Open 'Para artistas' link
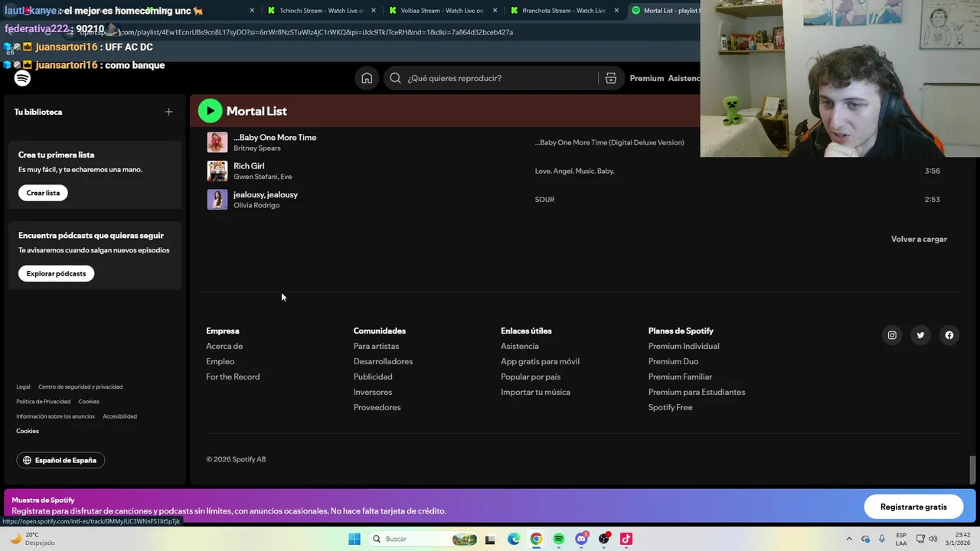The height and width of the screenshot is (551, 980). pyautogui.click(x=376, y=346)
